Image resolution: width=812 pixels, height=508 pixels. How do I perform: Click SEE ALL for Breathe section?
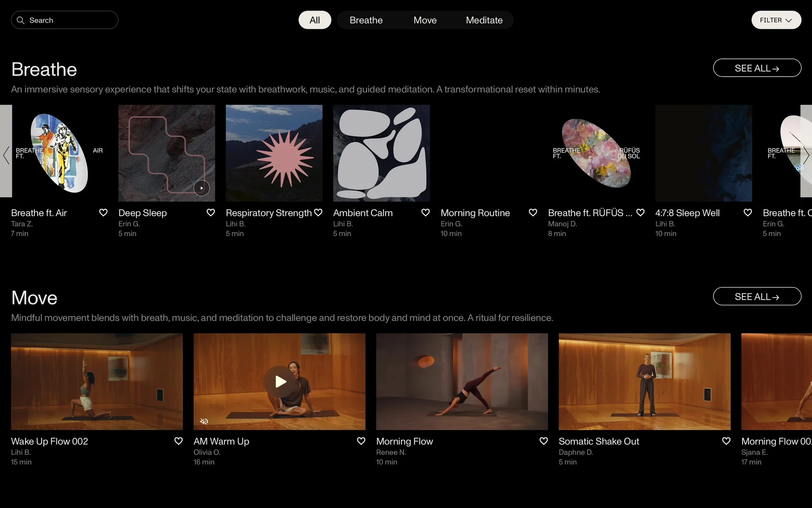coord(757,68)
